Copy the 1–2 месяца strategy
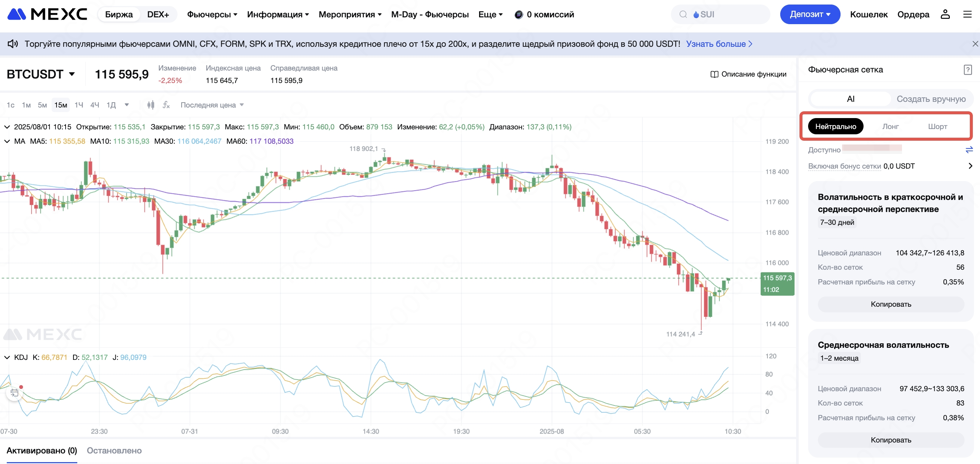The width and height of the screenshot is (980, 464). 891,439
